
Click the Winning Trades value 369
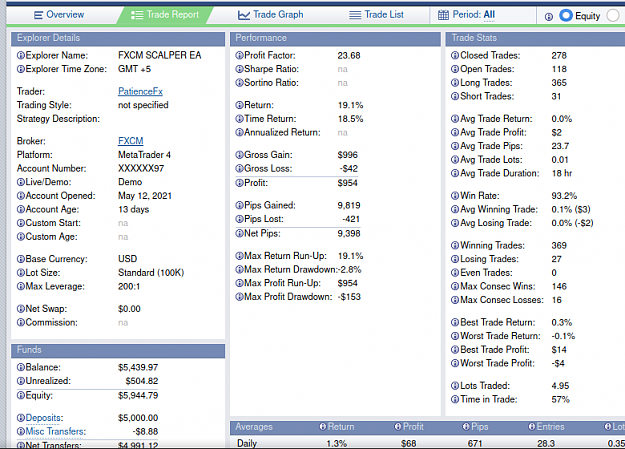(559, 245)
